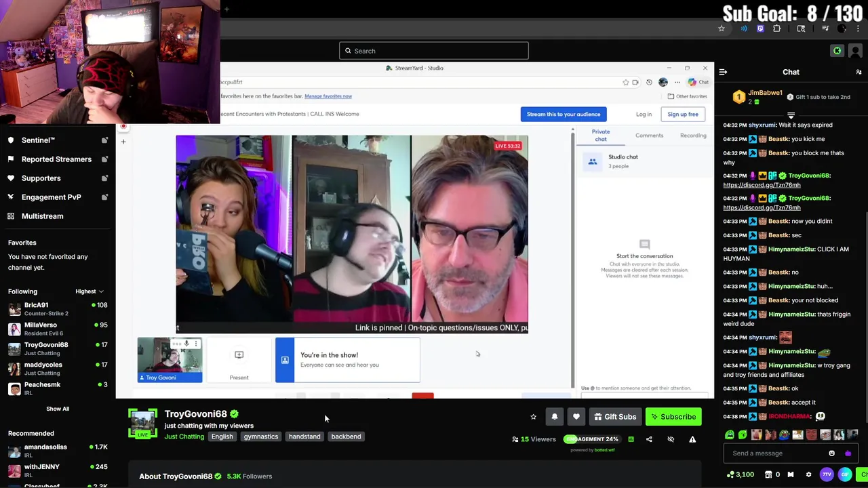Click the Just Chatting category link
Screen dimensions: 868x488
(x=184, y=436)
